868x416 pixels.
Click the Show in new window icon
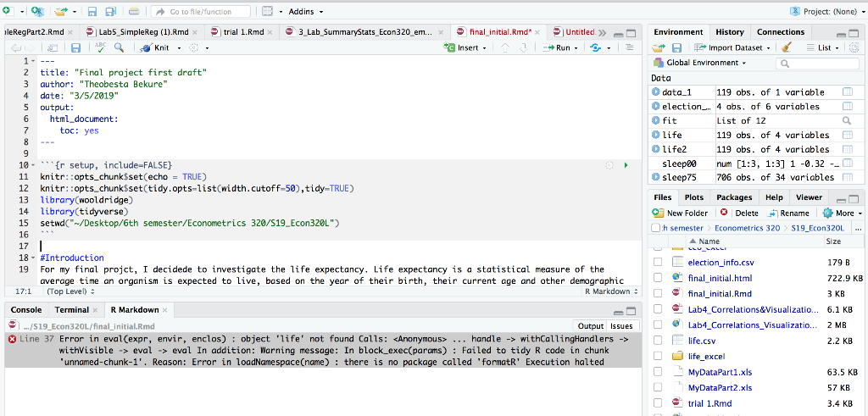[53, 47]
